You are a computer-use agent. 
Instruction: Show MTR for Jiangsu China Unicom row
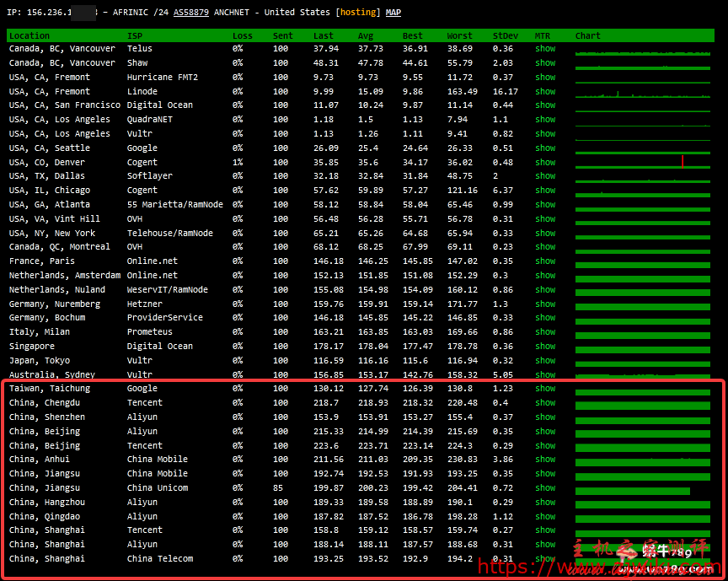tap(545, 487)
